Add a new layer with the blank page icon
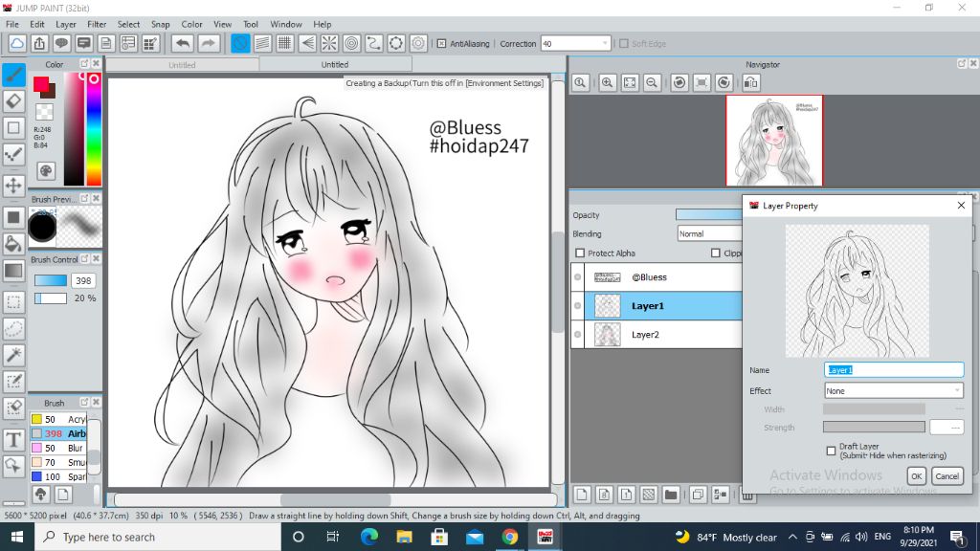Screen dimensions: 980x551 click(582, 495)
